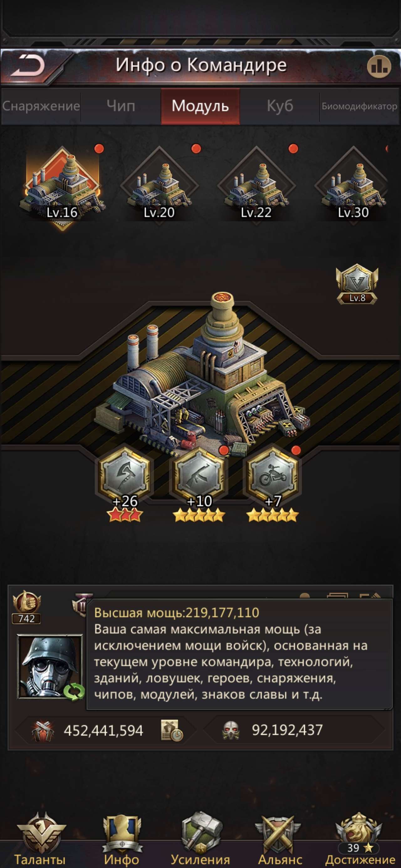This screenshot has height=868, width=401.
Task: Switch to the Снаряжение tab
Action: pyautogui.click(x=41, y=106)
